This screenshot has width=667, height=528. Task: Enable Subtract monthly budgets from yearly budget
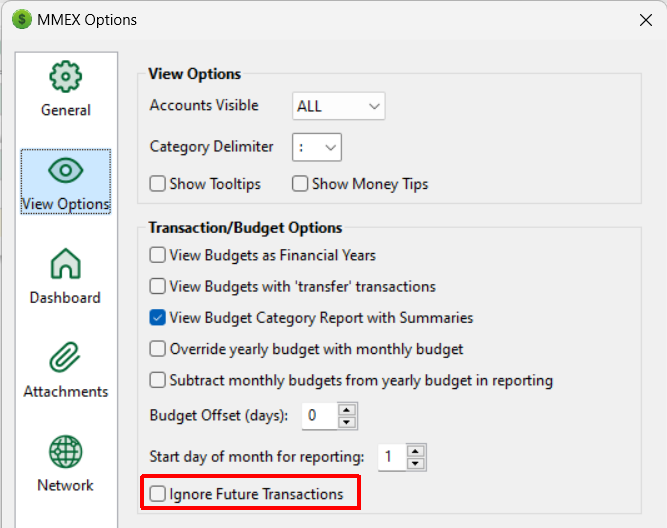pyautogui.click(x=158, y=380)
